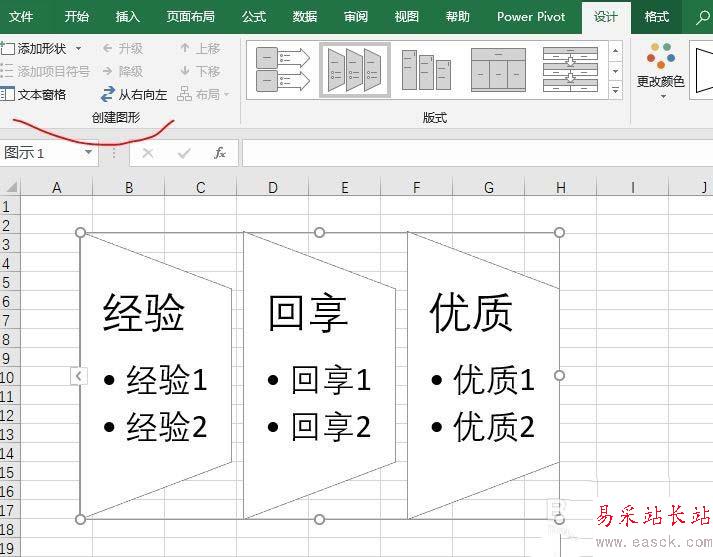Click bullet text 优质2
713x557 pixels.
tap(494, 427)
